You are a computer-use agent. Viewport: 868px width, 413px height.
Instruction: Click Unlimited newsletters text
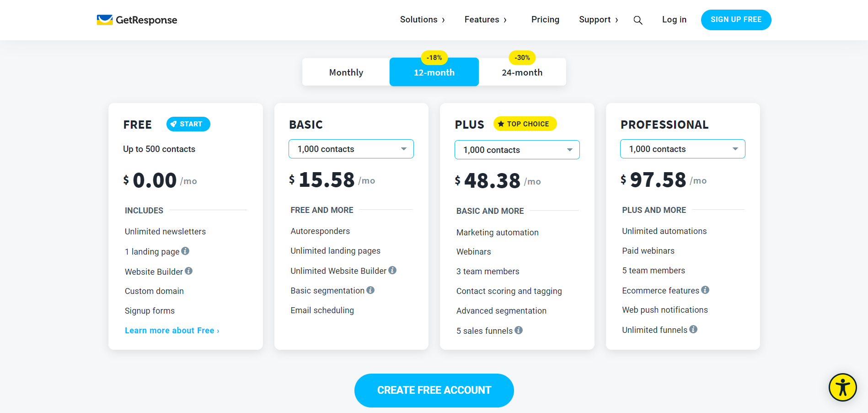[165, 232]
